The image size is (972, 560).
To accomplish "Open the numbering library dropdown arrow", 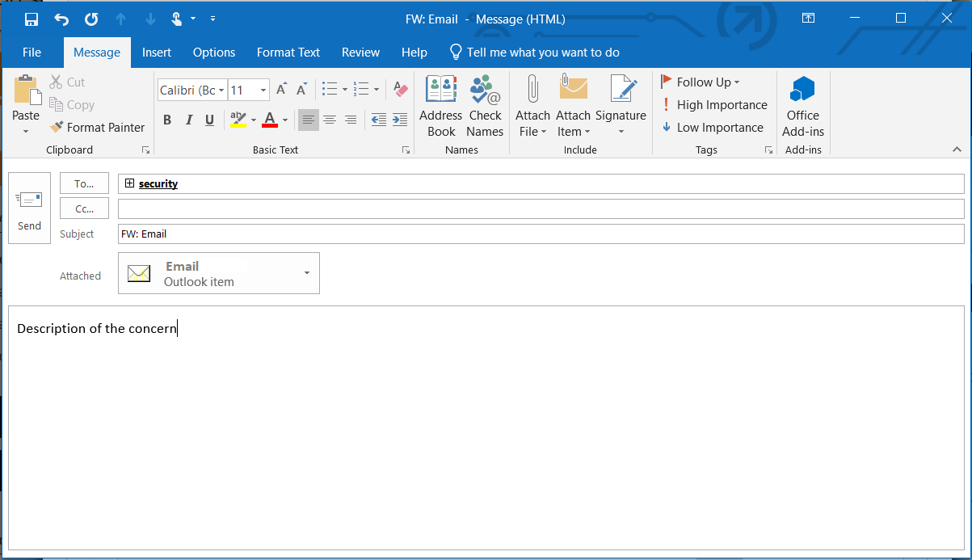I will point(377,90).
